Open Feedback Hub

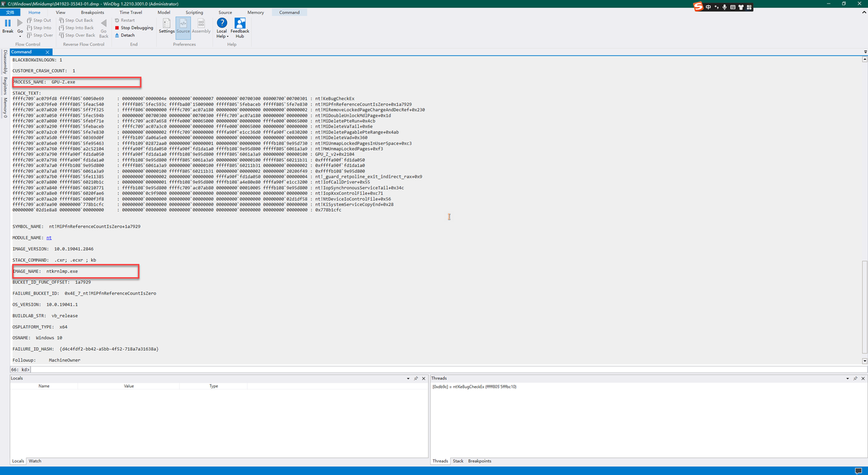point(239,28)
